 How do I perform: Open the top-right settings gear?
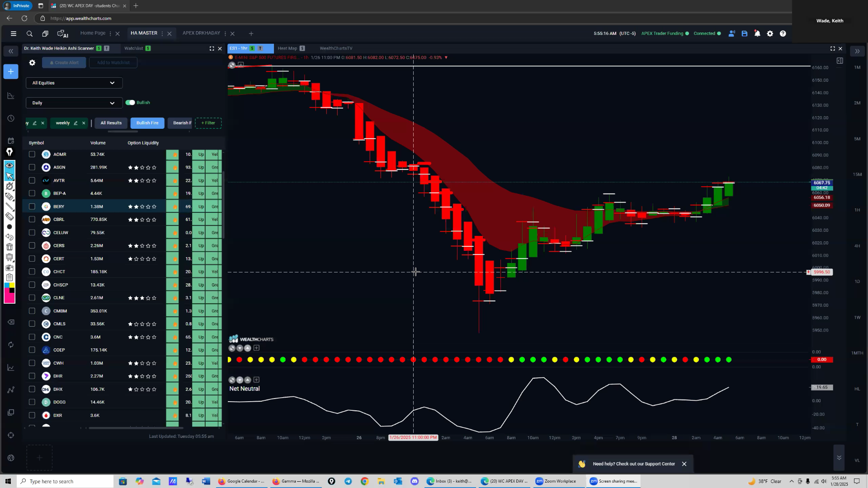(770, 33)
